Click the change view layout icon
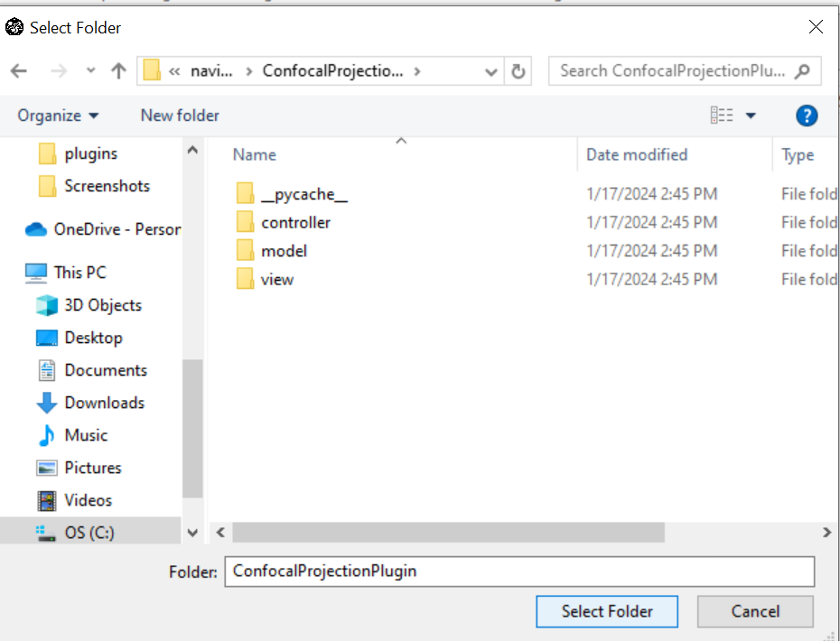The height and width of the screenshot is (641, 840). click(x=722, y=116)
